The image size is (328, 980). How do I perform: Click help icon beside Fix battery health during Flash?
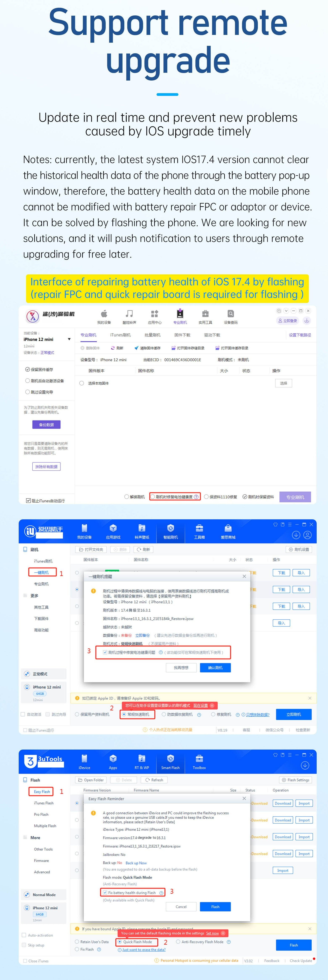[x=161, y=893]
